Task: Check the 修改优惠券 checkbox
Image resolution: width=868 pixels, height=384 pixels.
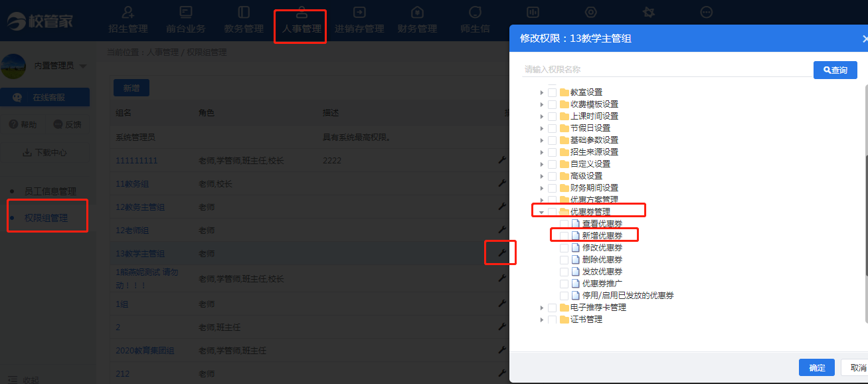Action: tap(564, 248)
